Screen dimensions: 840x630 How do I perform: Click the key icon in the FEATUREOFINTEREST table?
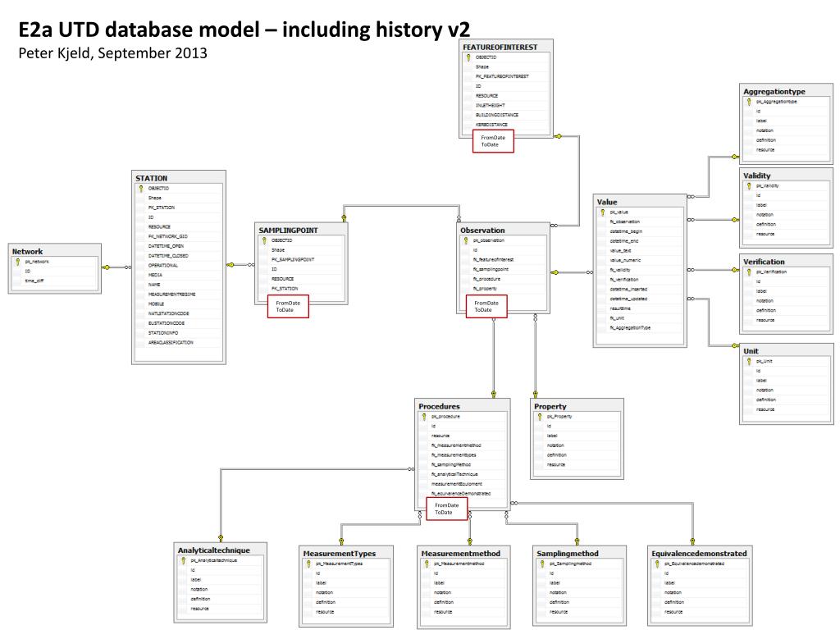click(468, 57)
